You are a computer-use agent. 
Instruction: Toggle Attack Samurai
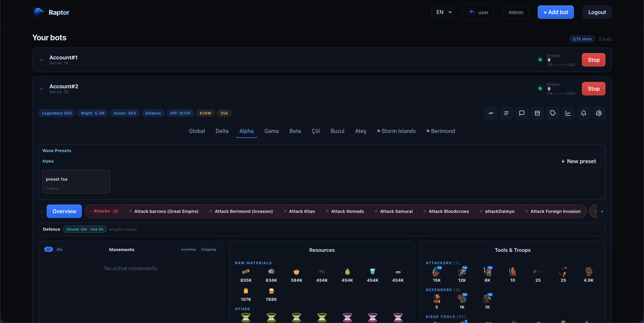click(394, 211)
